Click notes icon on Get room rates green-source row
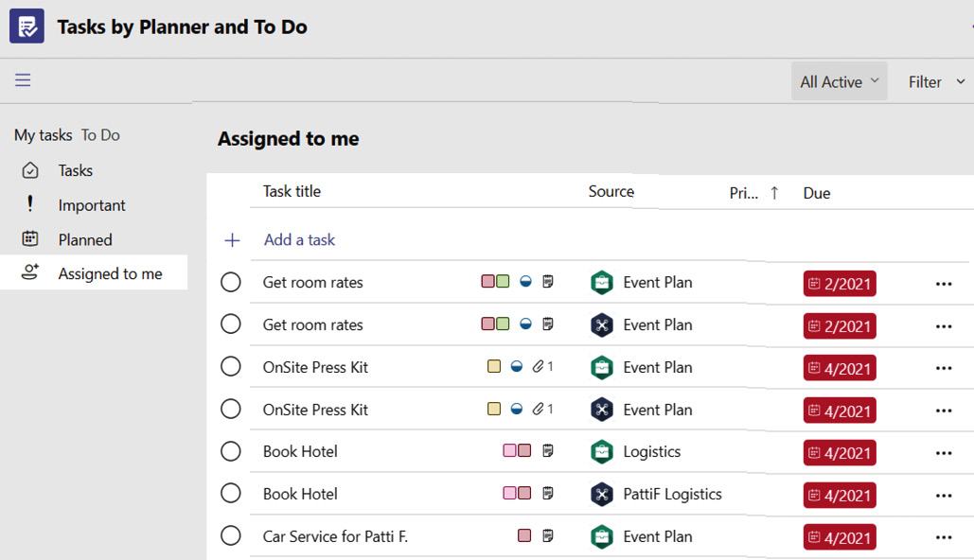Screen dimensions: 974x560 pyautogui.click(x=547, y=281)
